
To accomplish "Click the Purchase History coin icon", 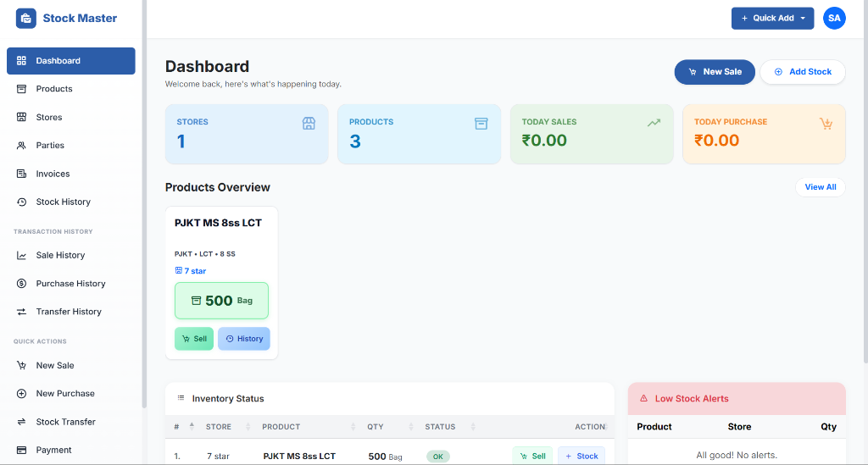I will [21, 284].
